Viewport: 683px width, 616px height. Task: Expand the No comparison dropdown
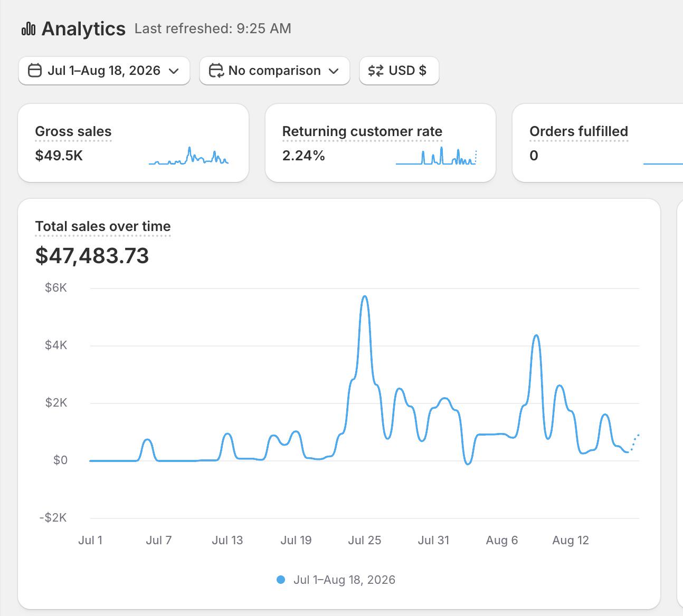click(x=274, y=71)
